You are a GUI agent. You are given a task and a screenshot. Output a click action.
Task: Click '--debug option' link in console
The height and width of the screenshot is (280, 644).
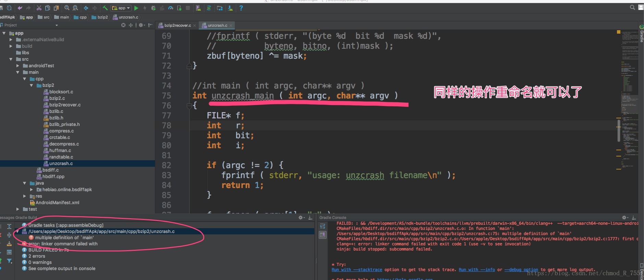521,270
